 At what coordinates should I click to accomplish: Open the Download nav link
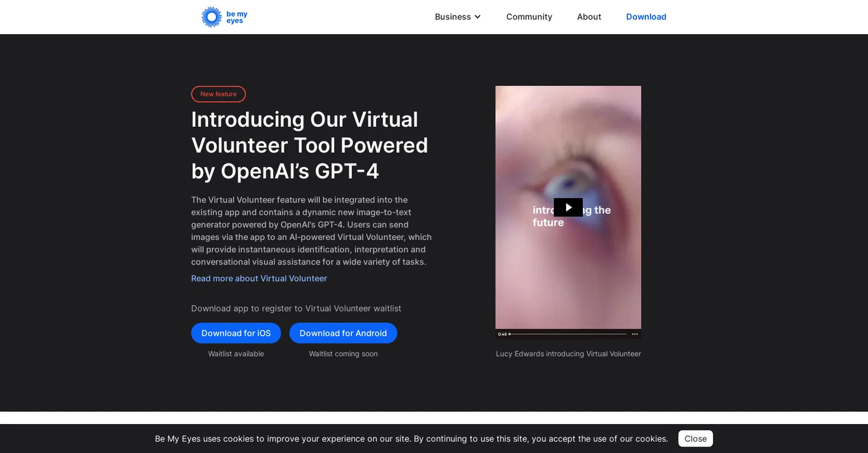(x=646, y=17)
